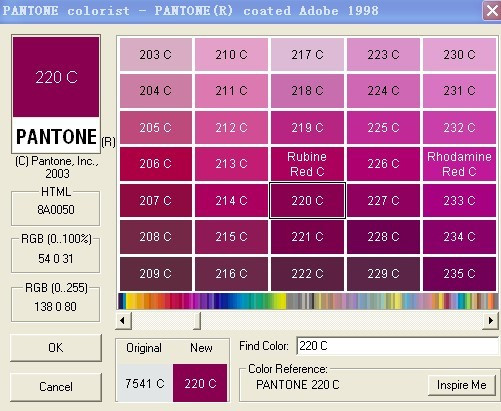Viewport: 501px width, 411px height.
Task: Pick color 234 C
Action: click(x=459, y=237)
